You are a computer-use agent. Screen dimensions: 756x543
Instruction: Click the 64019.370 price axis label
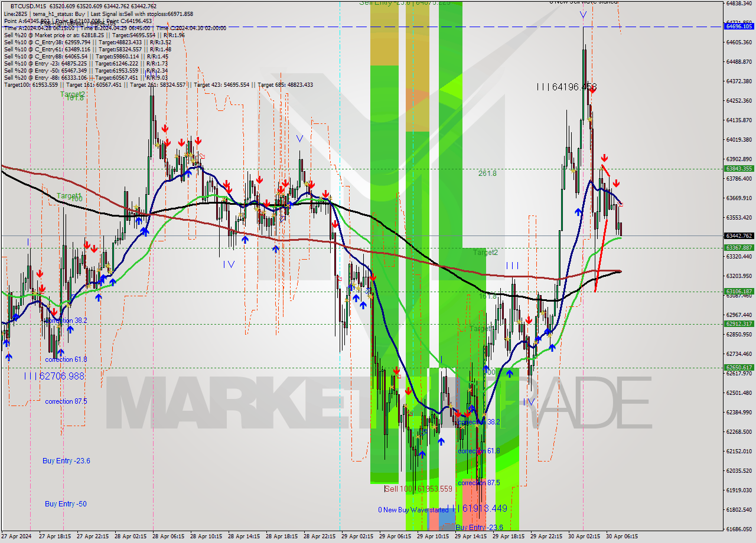pos(739,139)
